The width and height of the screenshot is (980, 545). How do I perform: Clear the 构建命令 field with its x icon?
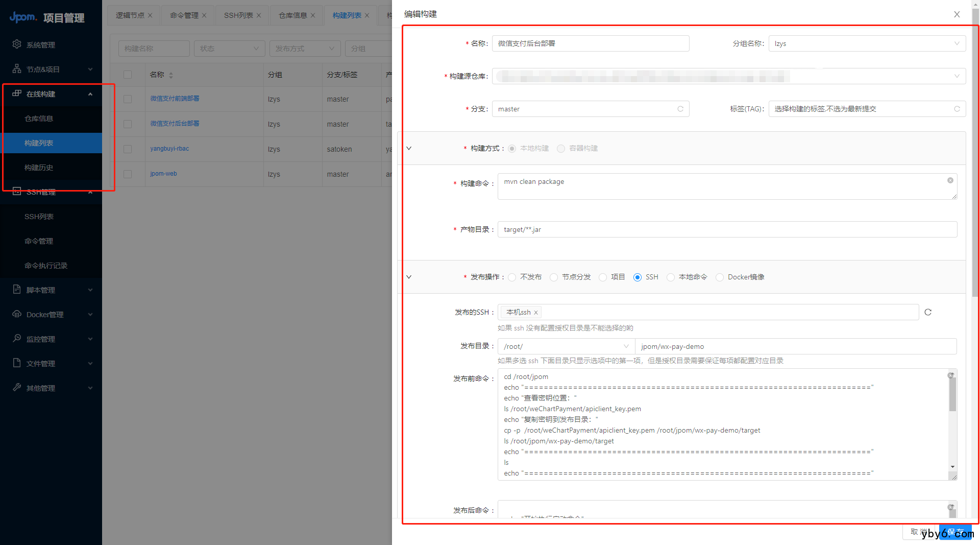point(950,180)
